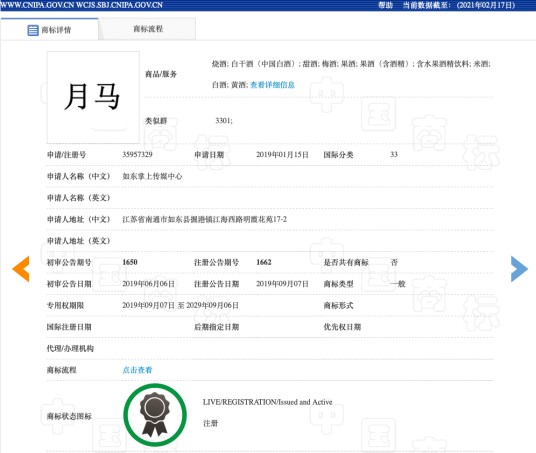Click the 商标类型 label
Viewport: 536px width, 453px height.
click(338, 284)
